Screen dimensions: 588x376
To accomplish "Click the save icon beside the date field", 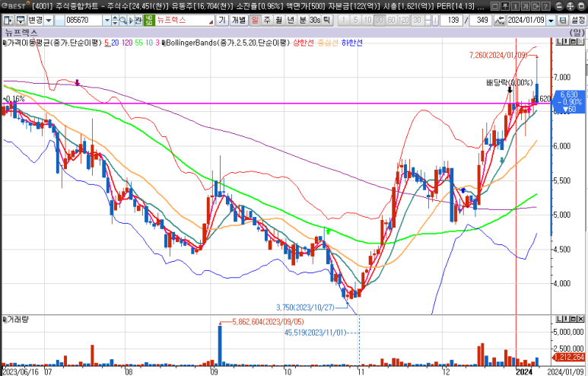I will [x=563, y=21].
